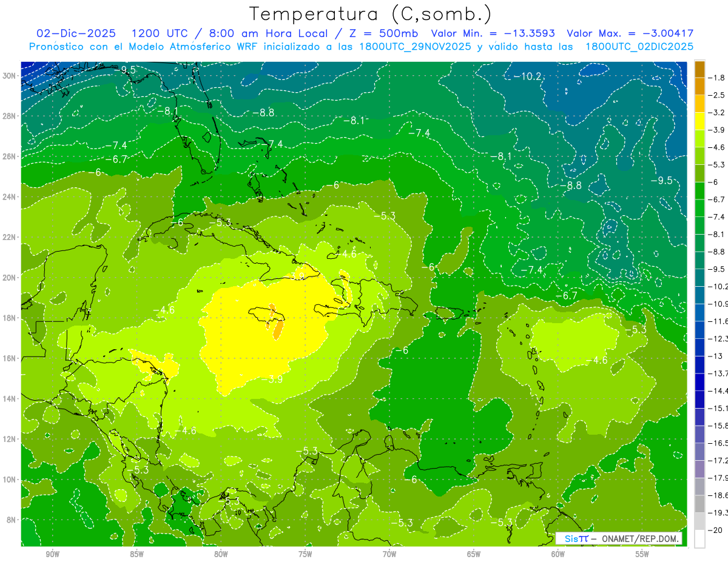This screenshot has height=562, width=728.
Task: Select the 55W longitude axis label
Action: pyautogui.click(x=642, y=554)
